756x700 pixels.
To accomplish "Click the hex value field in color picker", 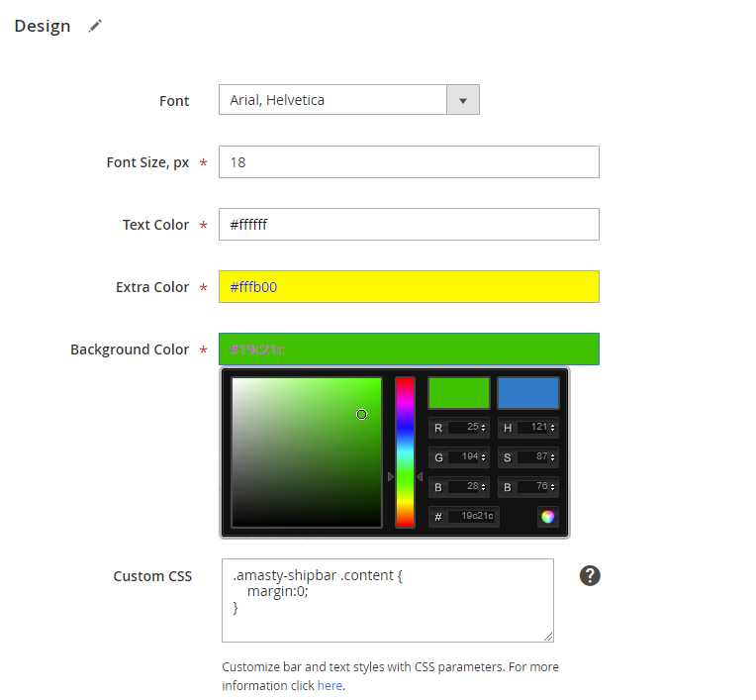I will 472,516.
